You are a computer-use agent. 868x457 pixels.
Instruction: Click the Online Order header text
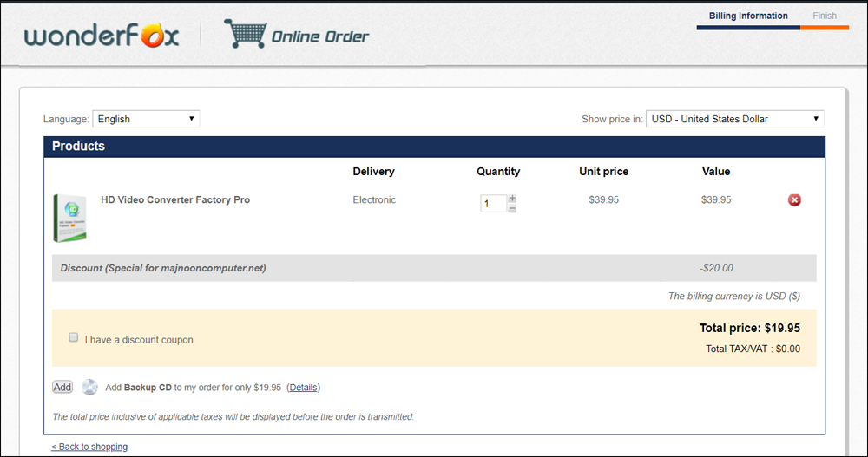coord(319,36)
